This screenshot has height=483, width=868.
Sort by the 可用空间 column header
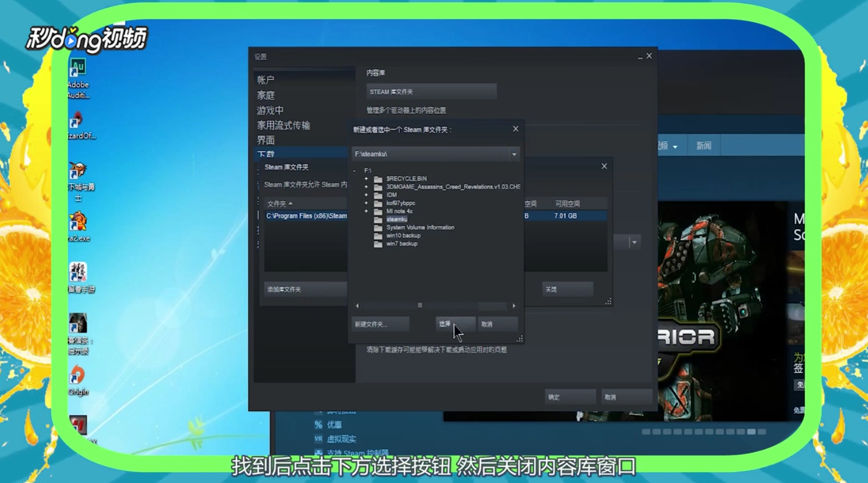tap(567, 204)
